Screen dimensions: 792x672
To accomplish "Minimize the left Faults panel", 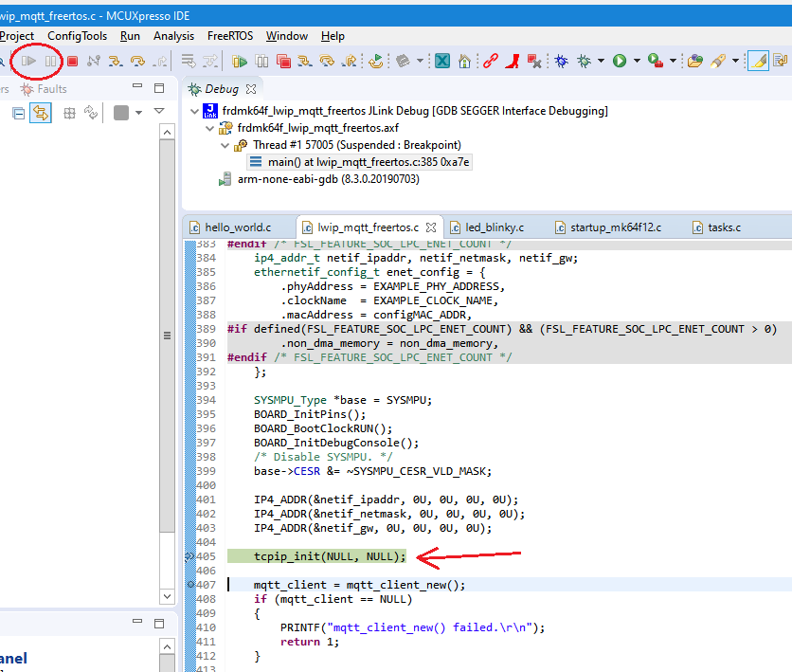I will 137,87.
